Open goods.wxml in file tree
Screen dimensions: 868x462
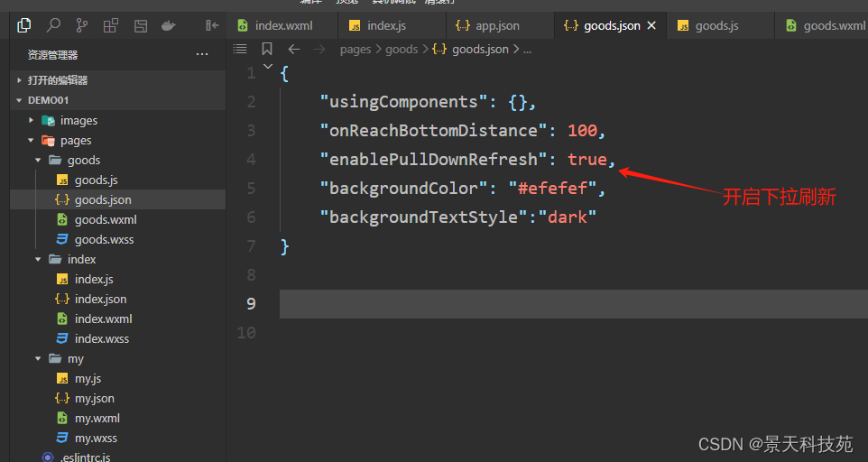tap(117, 219)
